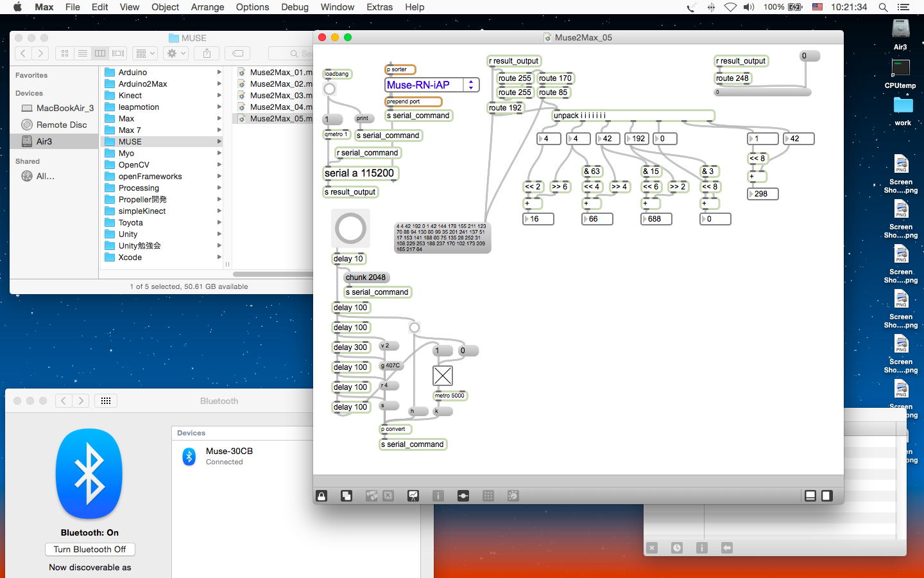Image resolution: width=924 pixels, height=578 pixels.
Task: Toggle the right sidebar view button
Action: click(827, 496)
